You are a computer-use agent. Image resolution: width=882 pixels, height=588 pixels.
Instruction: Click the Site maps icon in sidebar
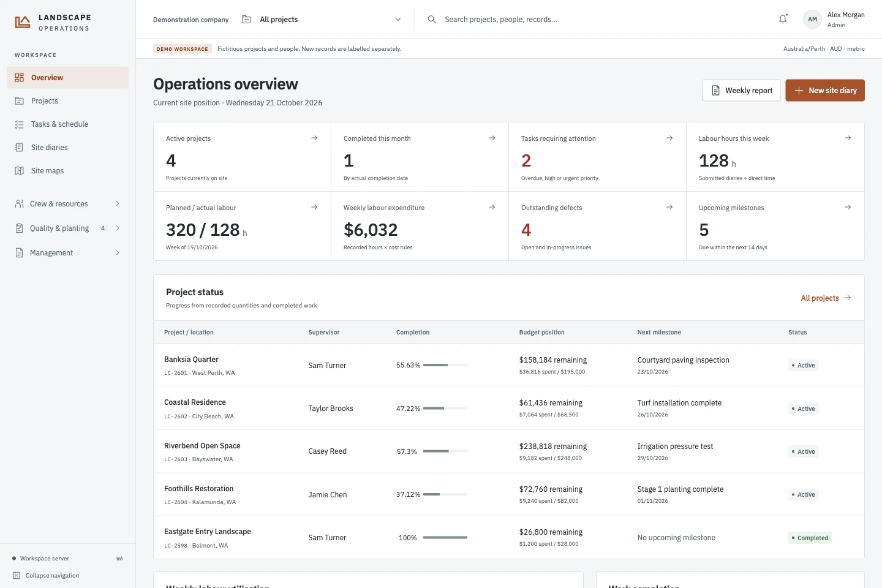coord(19,171)
